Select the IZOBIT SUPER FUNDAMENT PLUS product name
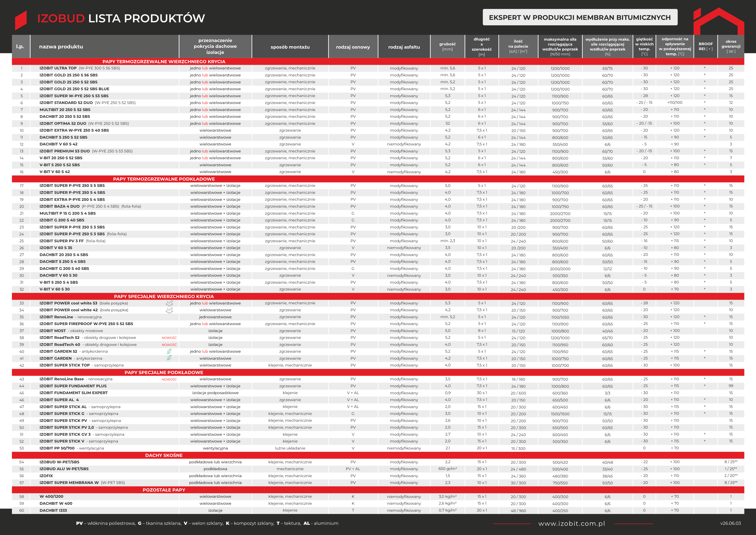Screen dimensions: 756x535 coord(73,386)
